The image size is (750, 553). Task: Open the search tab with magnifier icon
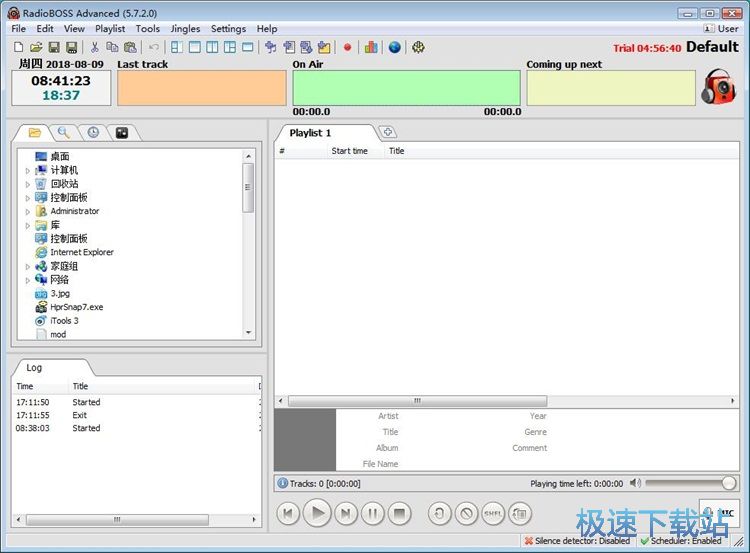pyautogui.click(x=63, y=132)
